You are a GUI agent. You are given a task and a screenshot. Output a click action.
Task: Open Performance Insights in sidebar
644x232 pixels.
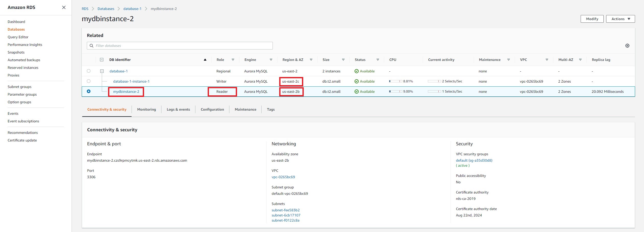coord(25,45)
